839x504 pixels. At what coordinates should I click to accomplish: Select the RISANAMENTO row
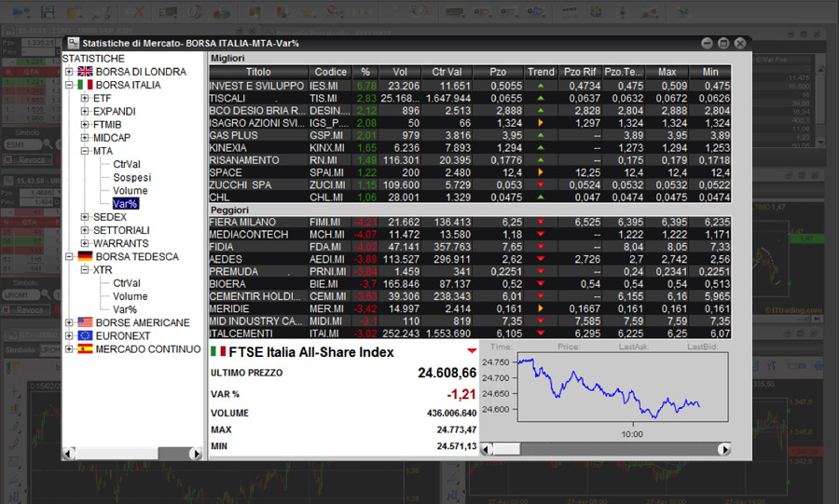[x=469, y=160]
